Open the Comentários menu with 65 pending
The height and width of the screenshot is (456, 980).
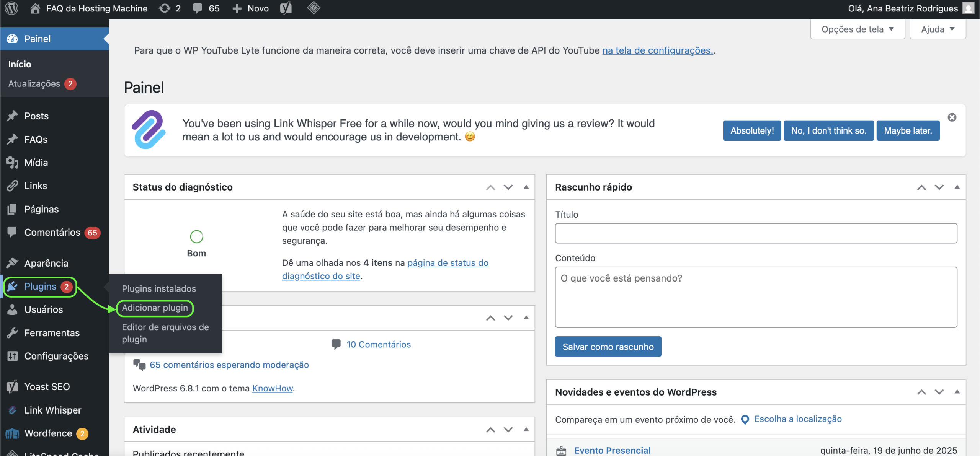pos(54,232)
